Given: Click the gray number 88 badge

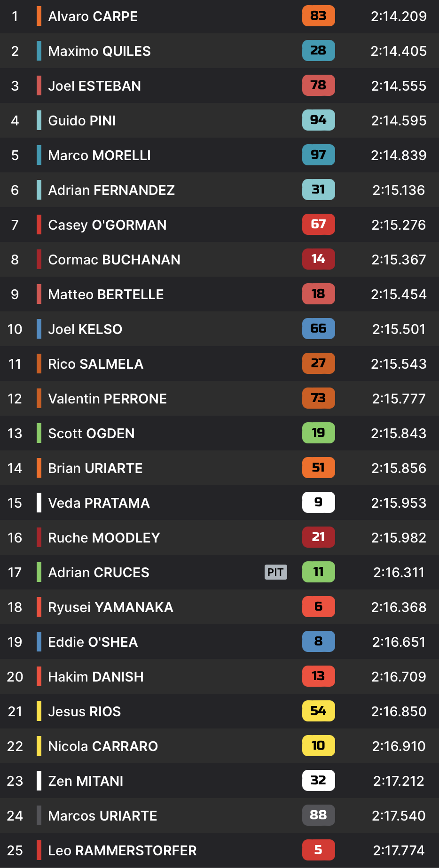Looking at the screenshot, I should tap(318, 815).
